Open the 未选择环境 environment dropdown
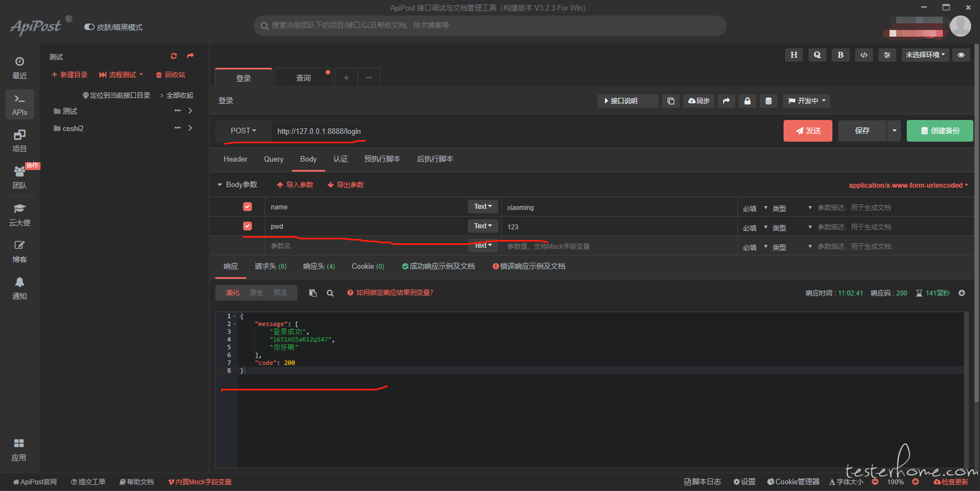Image resolution: width=980 pixels, height=491 pixels. (x=925, y=55)
